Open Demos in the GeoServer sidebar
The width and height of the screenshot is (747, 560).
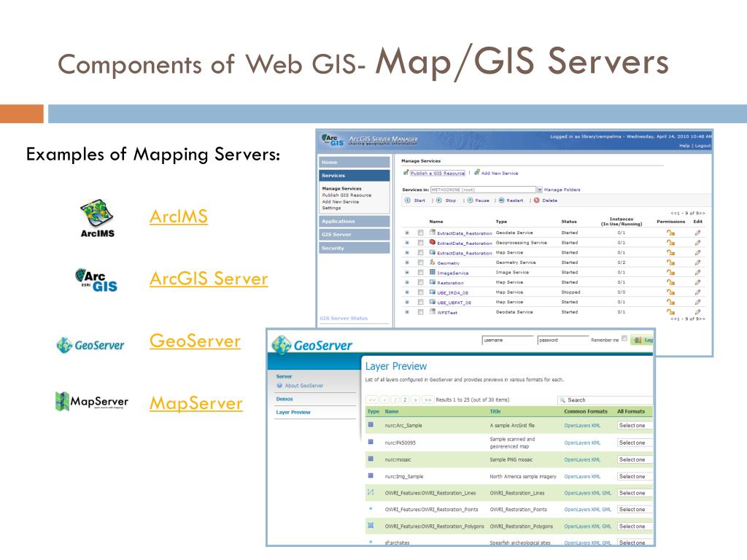285,399
